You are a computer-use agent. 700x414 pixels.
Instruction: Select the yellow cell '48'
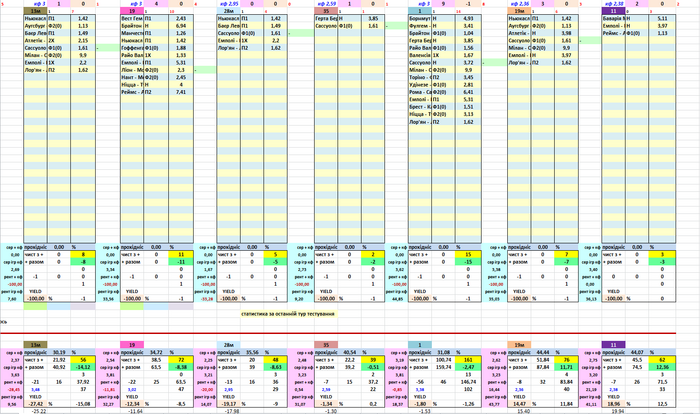[275, 360]
